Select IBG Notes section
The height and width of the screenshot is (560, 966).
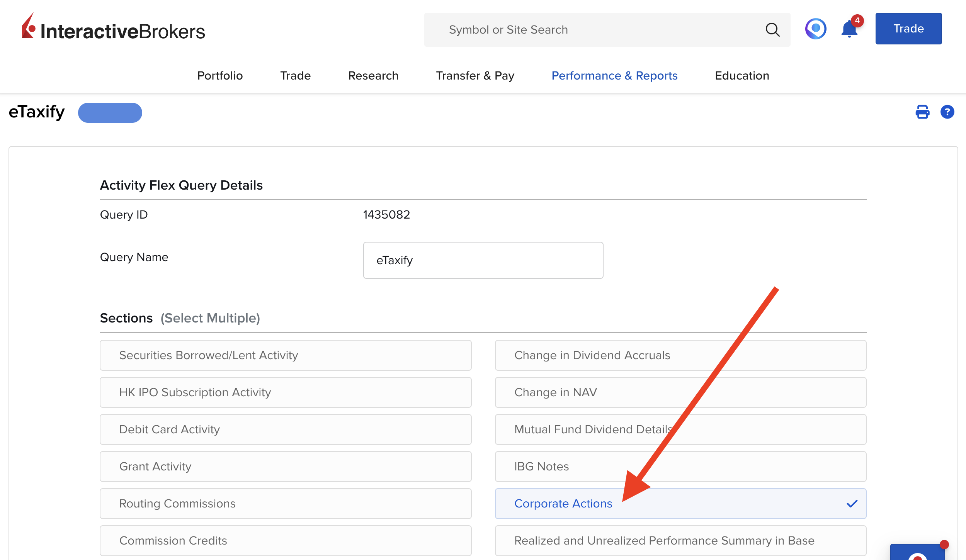point(680,467)
